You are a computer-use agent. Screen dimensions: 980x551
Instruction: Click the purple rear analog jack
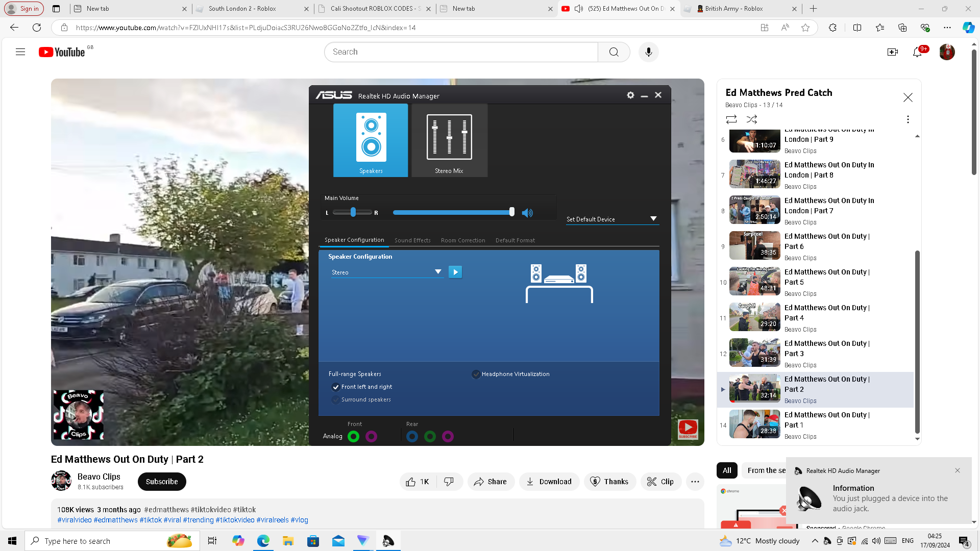448,436
